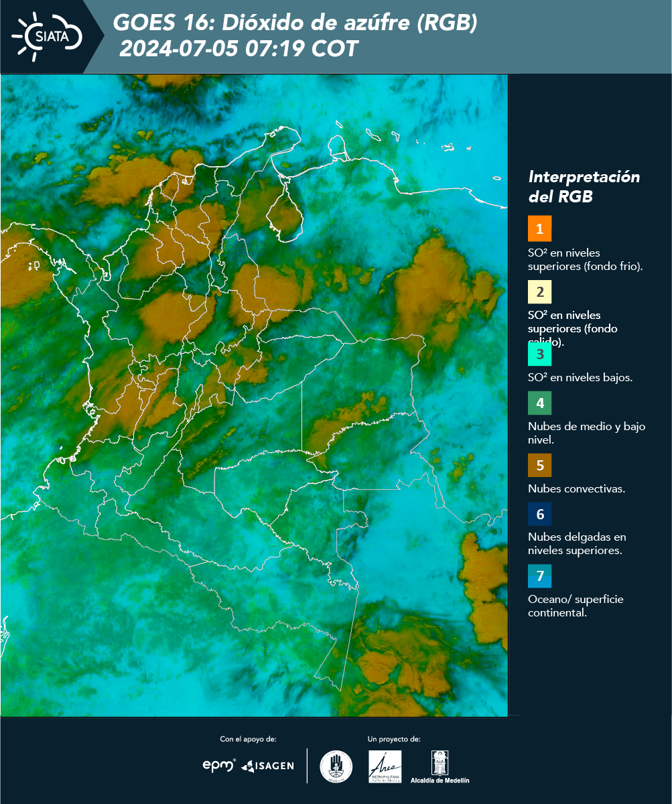Click the timestamp '2024-07-05 07:19 COT'
This screenshot has height=804, width=672.
[x=239, y=49]
